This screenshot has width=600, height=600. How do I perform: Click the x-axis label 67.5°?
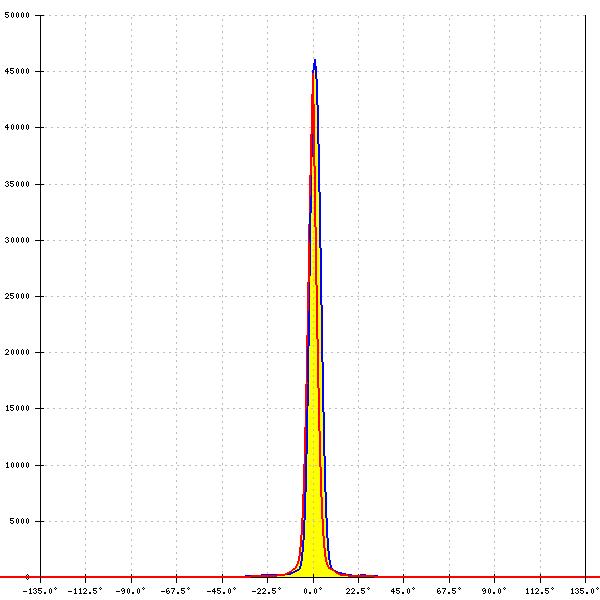click(x=449, y=591)
